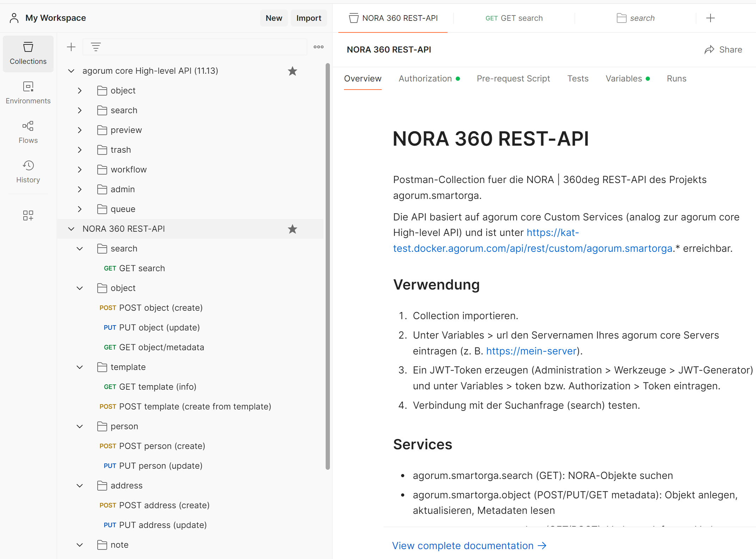Screen dimensions: 756x559
Task: Expand the queue folder chevron
Action: [x=80, y=209]
